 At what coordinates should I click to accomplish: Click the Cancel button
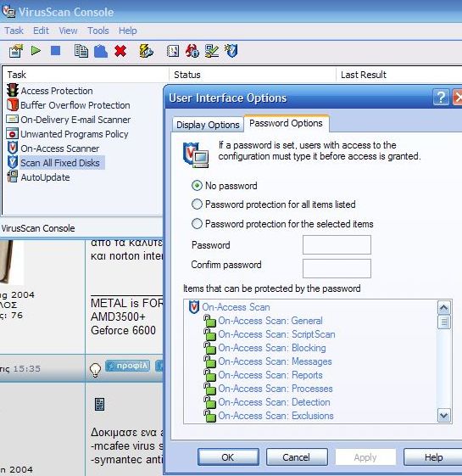coord(297,457)
